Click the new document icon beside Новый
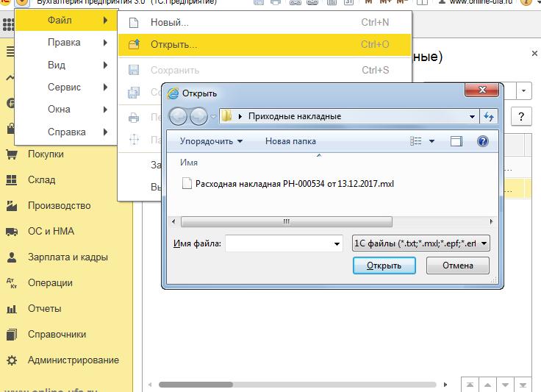Viewport: 541px width, 392px height. click(x=134, y=23)
